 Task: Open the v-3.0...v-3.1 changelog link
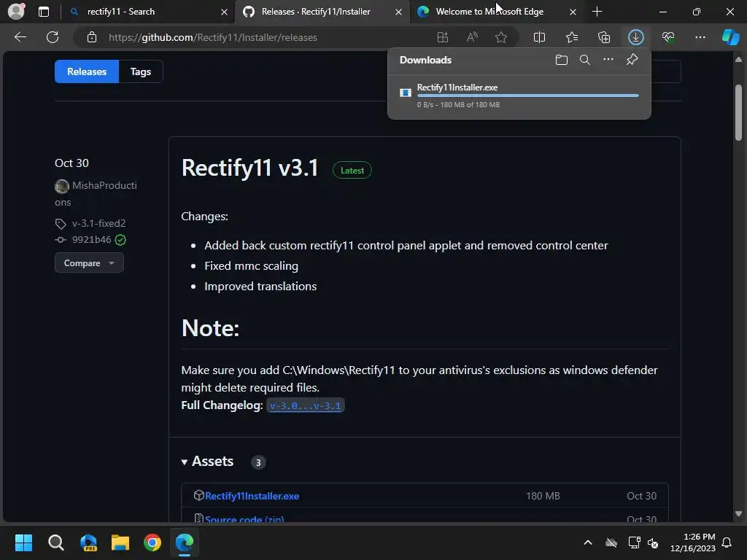(306, 405)
